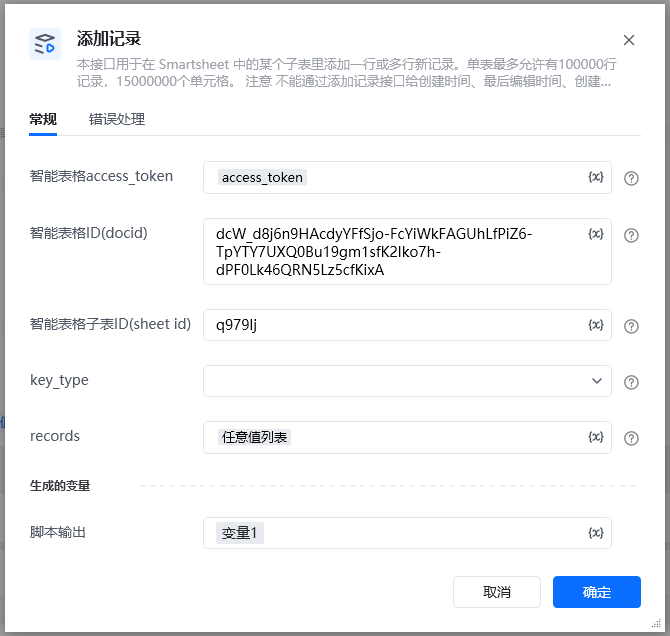The image size is (670, 636).
Task: Switch to the 错误处理 tab
Action: click(117, 119)
